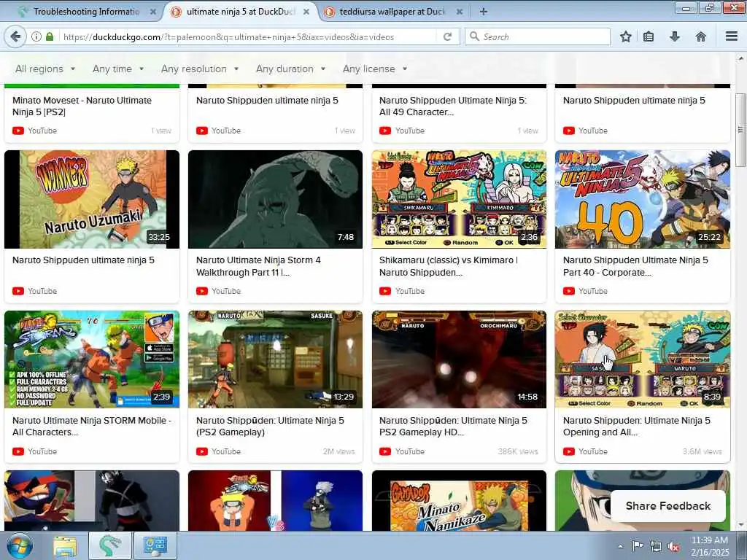
Task: Bookmark this page with the star icon
Action: [x=626, y=36]
